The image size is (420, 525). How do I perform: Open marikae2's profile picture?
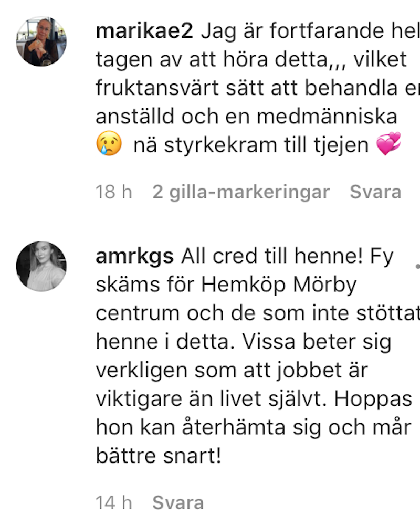pyautogui.click(x=41, y=41)
